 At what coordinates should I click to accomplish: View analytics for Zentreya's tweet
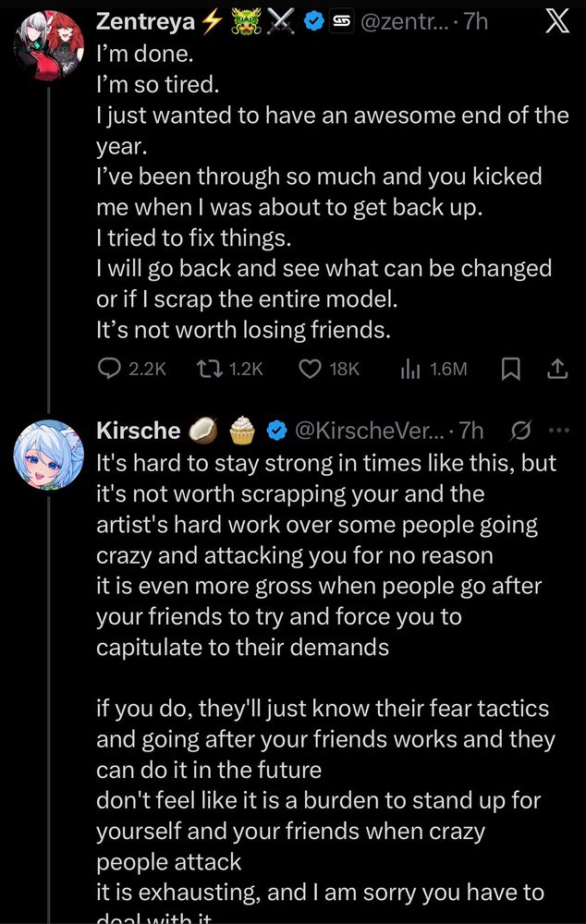pos(409,368)
